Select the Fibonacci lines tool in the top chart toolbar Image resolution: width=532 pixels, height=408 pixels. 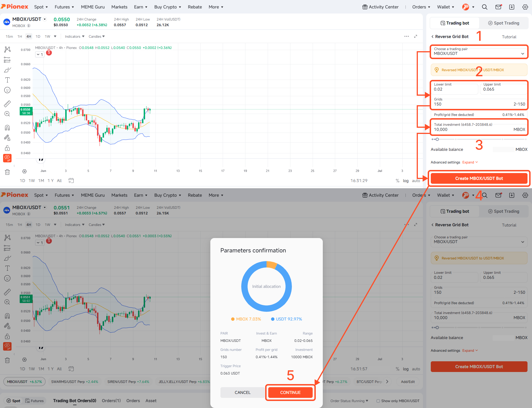(x=7, y=60)
